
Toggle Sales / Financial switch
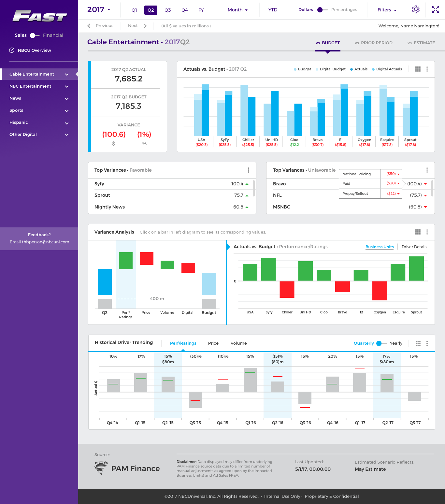click(35, 35)
